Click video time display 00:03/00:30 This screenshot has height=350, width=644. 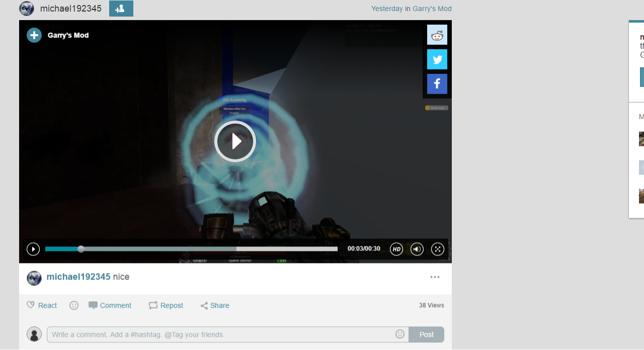coord(364,249)
